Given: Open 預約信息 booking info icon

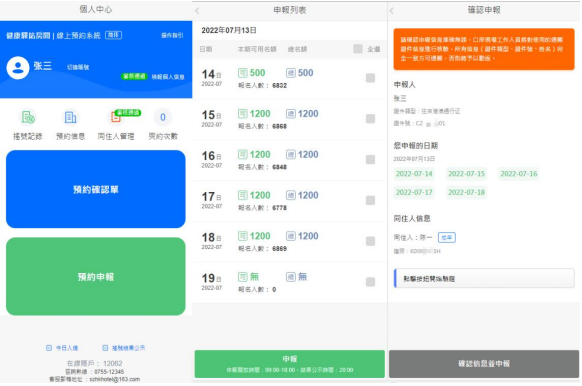Looking at the screenshot, I should point(70,117).
